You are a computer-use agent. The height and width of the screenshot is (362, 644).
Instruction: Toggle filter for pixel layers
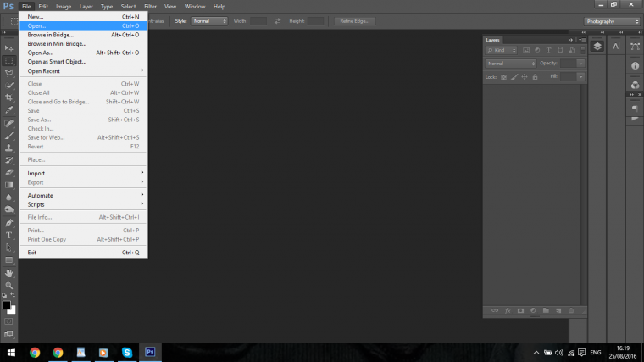click(x=526, y=50)
